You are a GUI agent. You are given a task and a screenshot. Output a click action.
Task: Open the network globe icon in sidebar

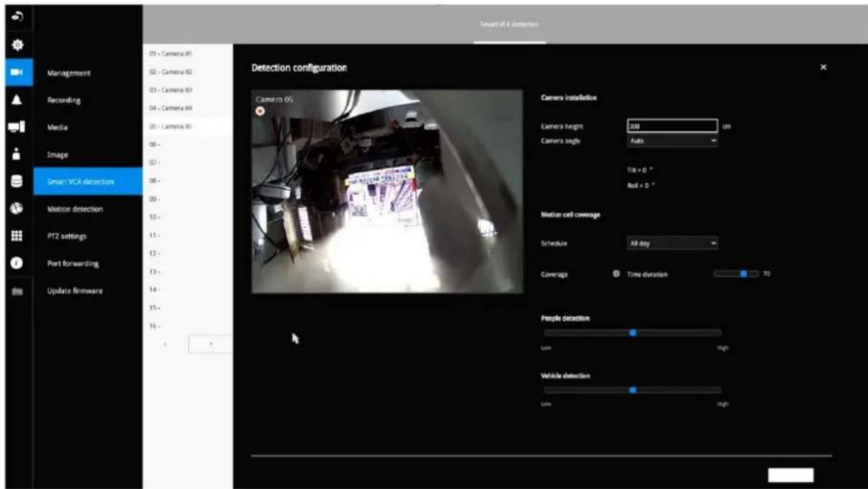click(16, 209)
